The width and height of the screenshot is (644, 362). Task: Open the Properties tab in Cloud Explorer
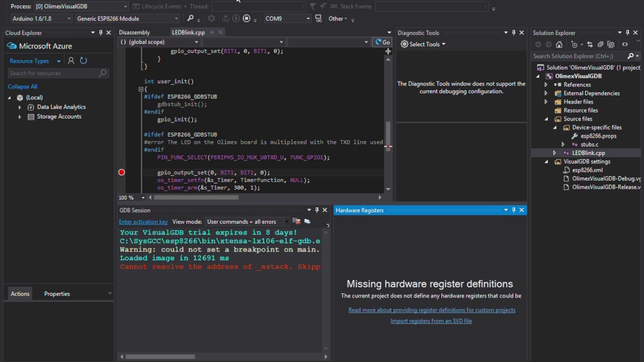(x=57, y=294)
